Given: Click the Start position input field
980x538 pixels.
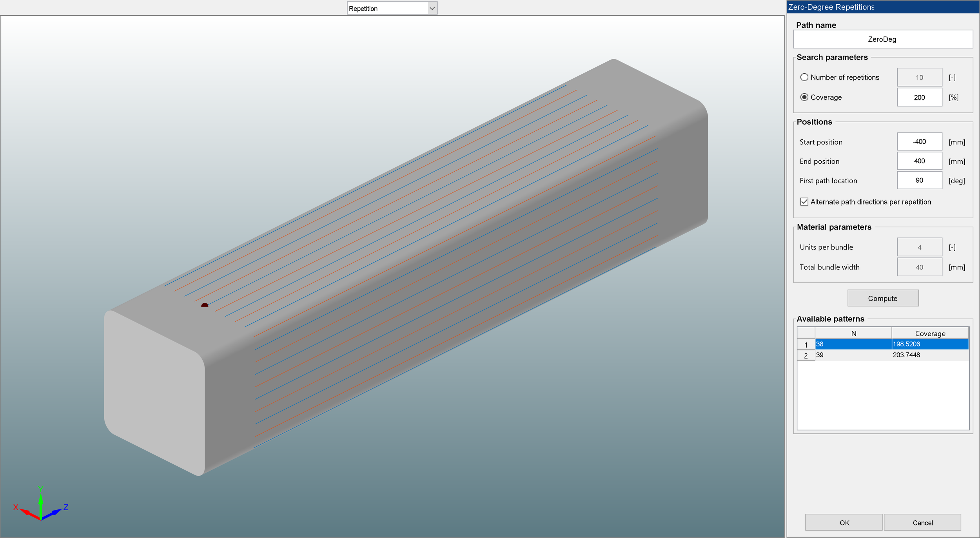Looking at the screenshot, I should point(919,142).
